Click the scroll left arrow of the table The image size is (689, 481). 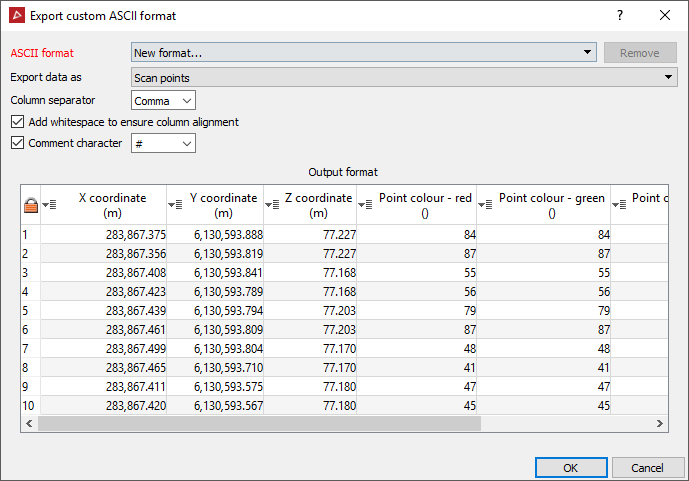coord(28,424)
